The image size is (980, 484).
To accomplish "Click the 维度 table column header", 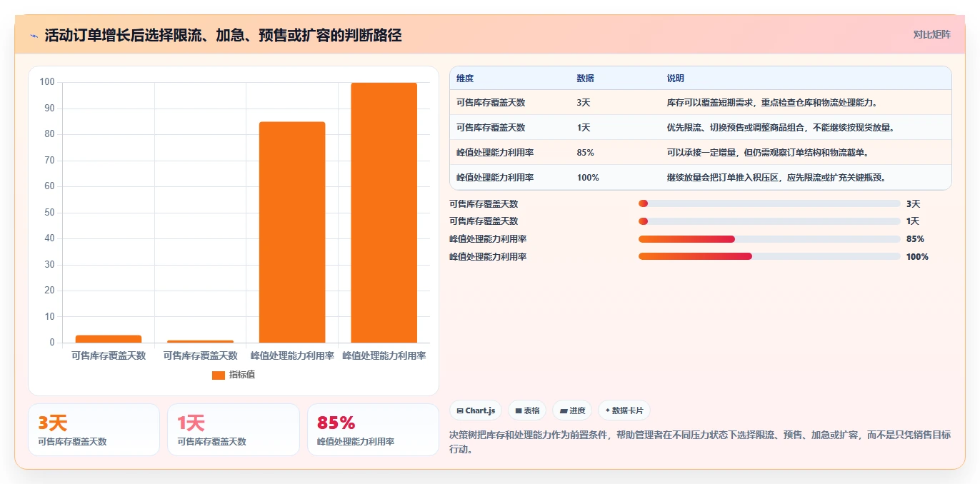I will (x=465, y=79).
